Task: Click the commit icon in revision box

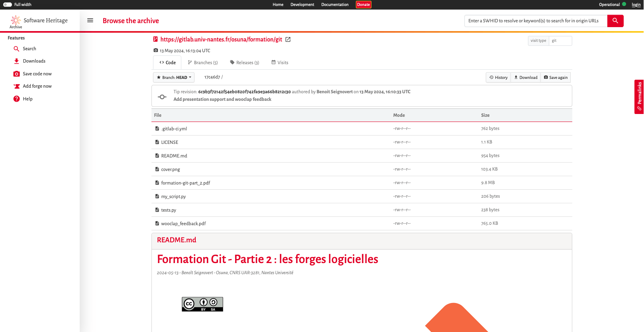Action: (x=162, y=97)
